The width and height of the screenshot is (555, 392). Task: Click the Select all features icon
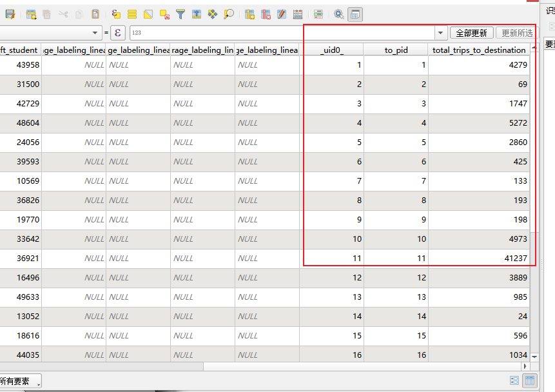click(132, 14)
